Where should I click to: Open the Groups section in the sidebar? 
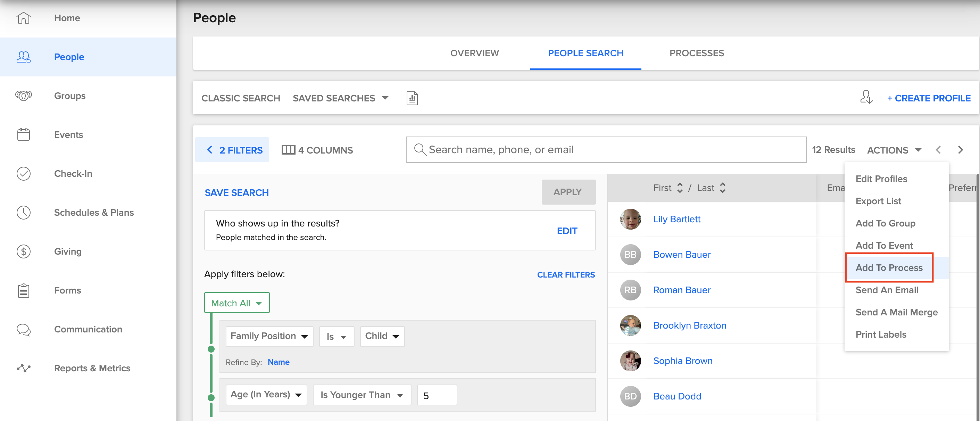[69, 96]
